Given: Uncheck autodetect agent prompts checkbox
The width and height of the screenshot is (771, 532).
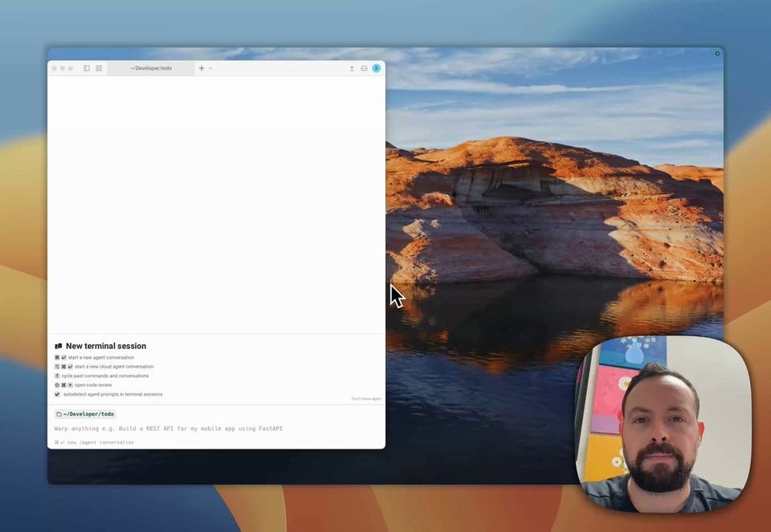Looking at the screenshot, I should coord(57,394).
